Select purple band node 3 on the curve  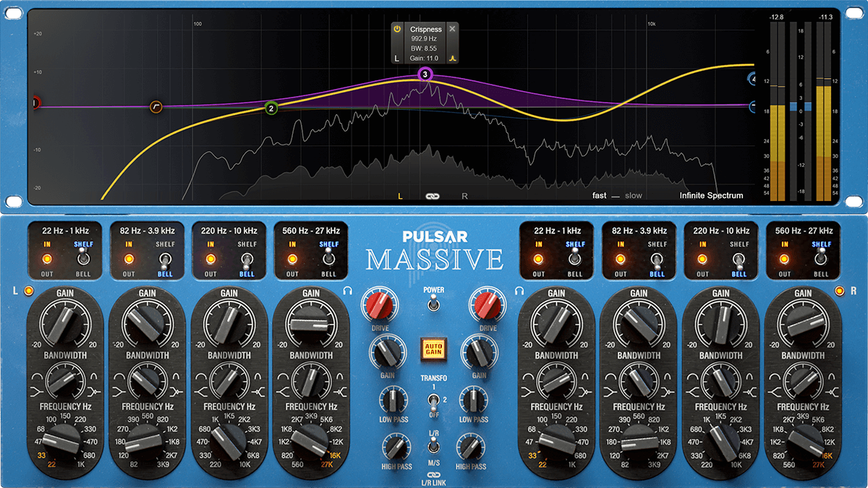coord(425,74)
